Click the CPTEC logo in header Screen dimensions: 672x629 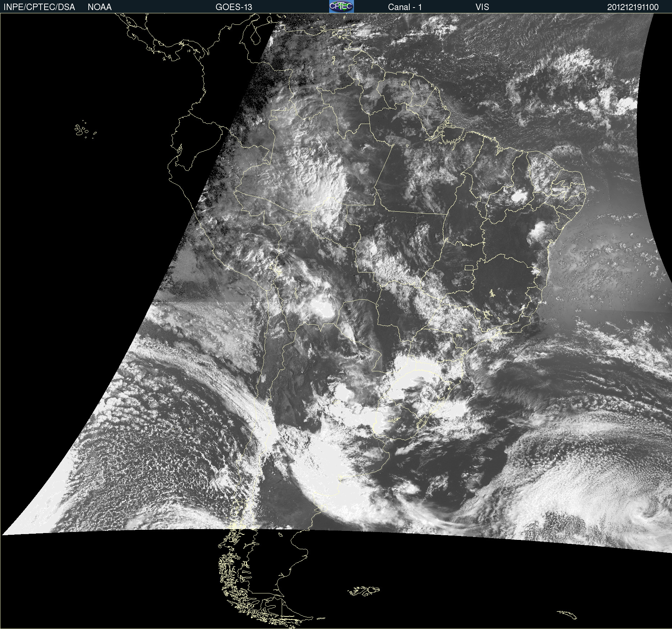tap(341, 6)
